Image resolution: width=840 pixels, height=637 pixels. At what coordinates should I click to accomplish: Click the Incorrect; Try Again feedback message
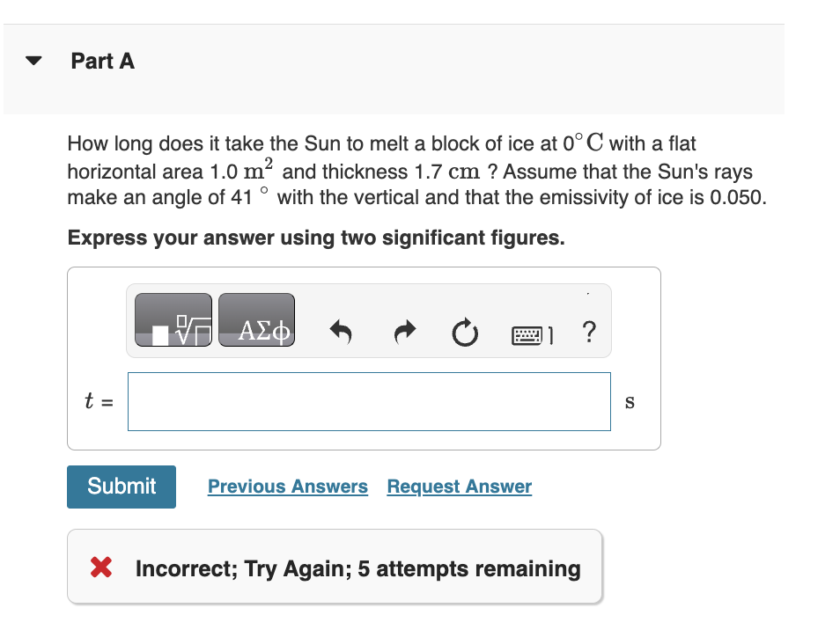pyautogui.click(x=357, y=568)
